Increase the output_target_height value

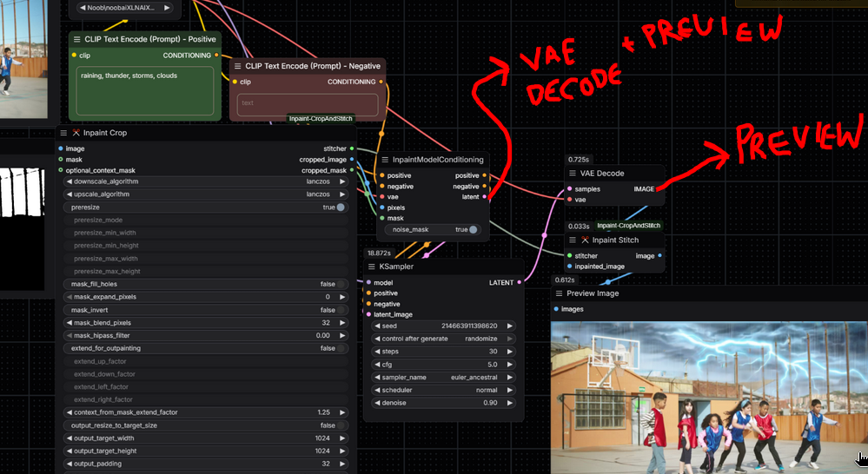pos(342,451)
